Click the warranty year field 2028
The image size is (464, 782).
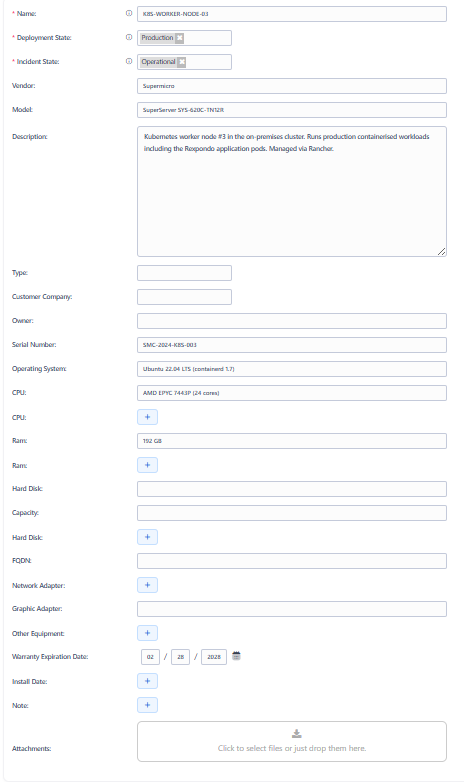[214, 657]
